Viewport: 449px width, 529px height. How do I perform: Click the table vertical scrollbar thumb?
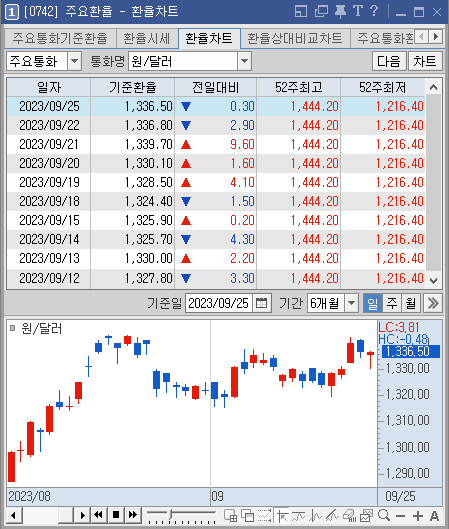(433, 183)
